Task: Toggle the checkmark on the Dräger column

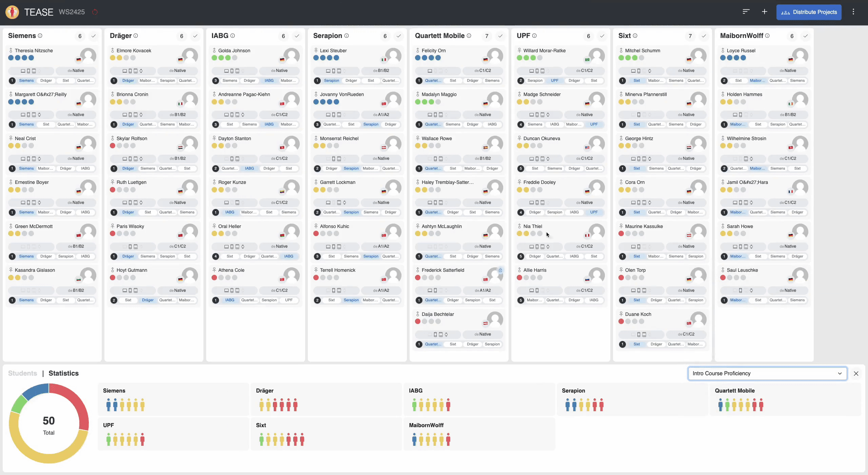Action: click(195, 36)
